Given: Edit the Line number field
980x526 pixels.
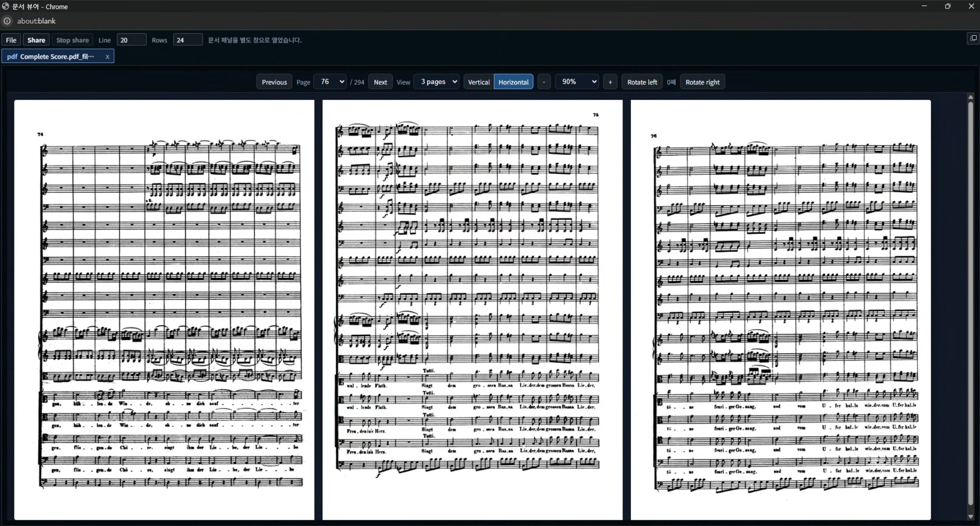Looking at the screenshot, I should click(x=132, y=40).
